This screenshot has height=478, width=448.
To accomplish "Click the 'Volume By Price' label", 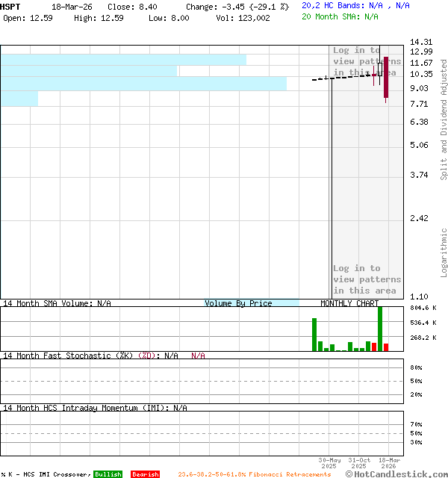I will 238,303.
